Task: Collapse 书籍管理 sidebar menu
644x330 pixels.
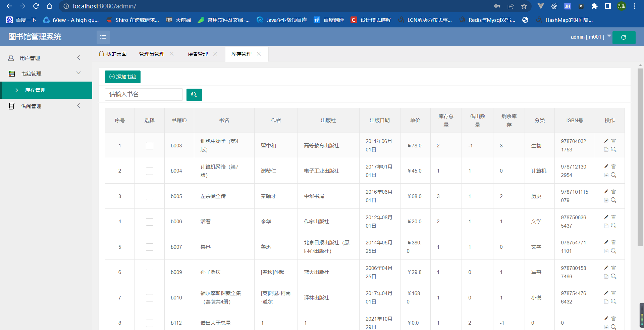Action: [46, 74]
